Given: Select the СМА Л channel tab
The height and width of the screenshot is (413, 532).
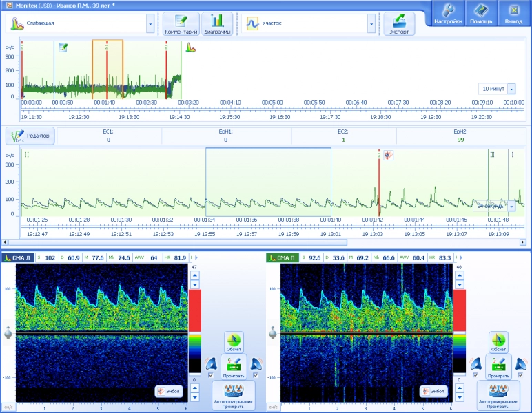Looking at the screenshot, I should (x=17, y=257).
